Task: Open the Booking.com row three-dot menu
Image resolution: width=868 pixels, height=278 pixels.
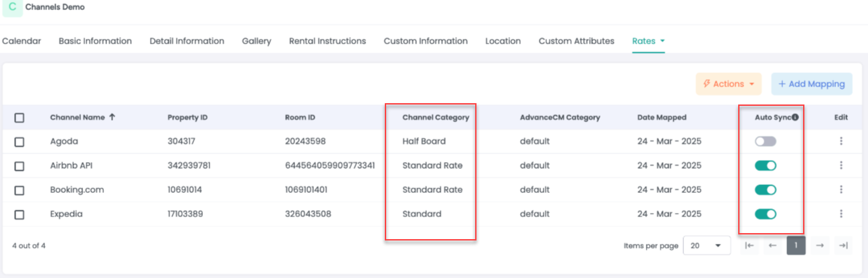Action: (x=841, y=190)
